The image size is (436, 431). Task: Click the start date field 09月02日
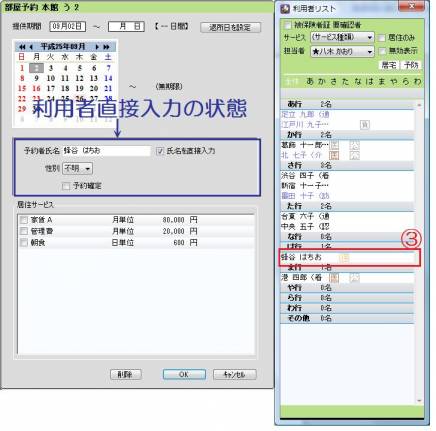click(x=68, y=27)
